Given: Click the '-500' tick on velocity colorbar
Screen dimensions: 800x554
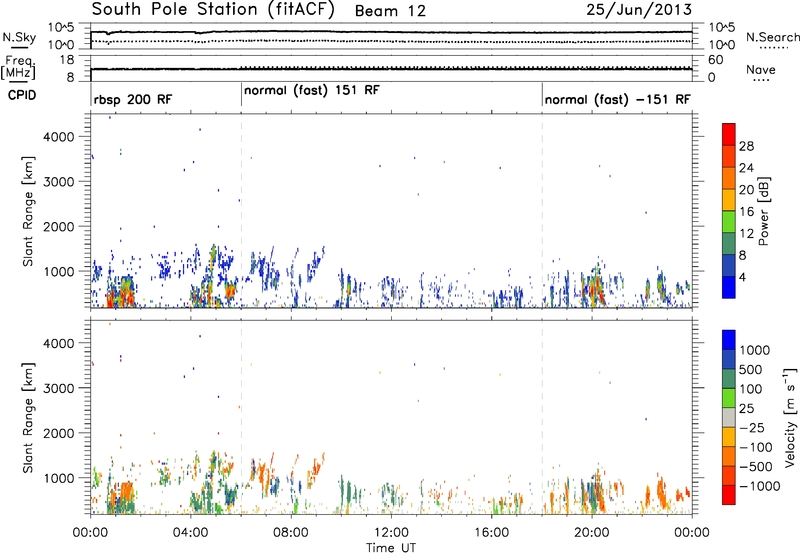Looking at the screenshot, I should (x=756, y=466).
